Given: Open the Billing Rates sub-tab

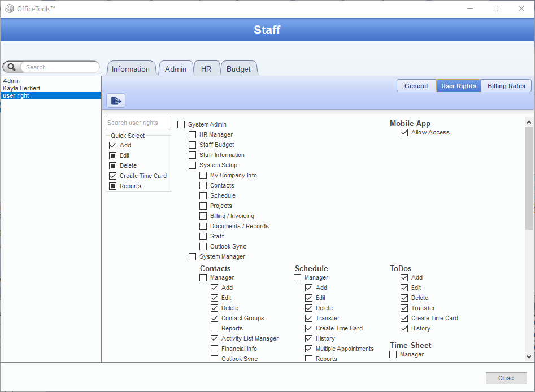Looking at the screenshot, I should click(x=506, y=86).
